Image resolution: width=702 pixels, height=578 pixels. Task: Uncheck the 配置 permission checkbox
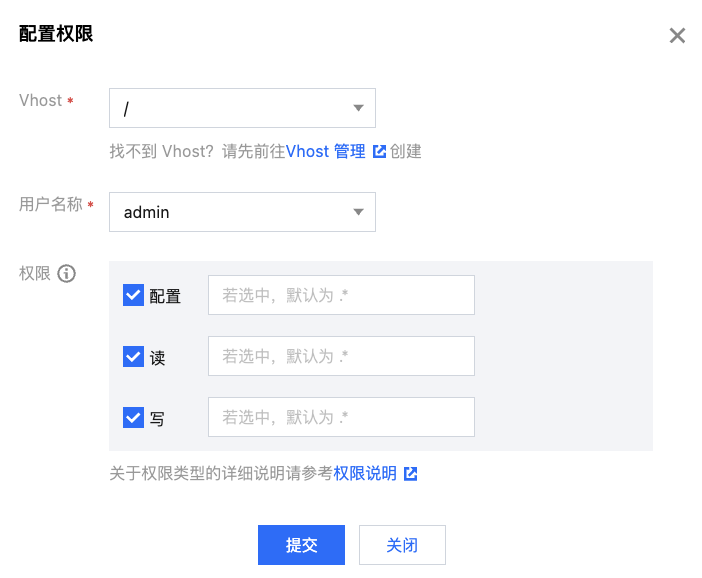pyautogui.click(x=133, y=295)
